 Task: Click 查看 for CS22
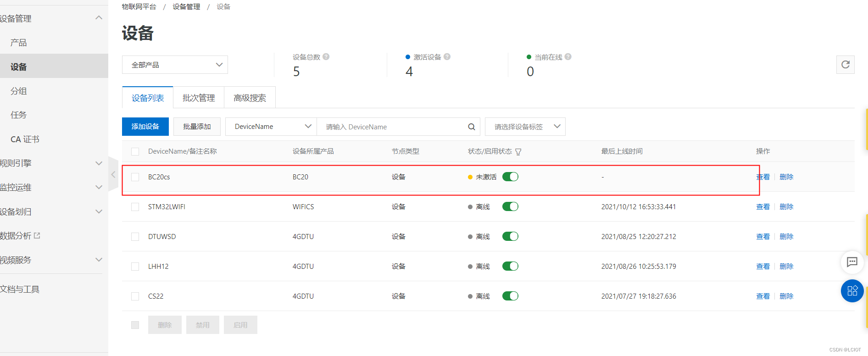pyautogui.click(x=763, y=296)
